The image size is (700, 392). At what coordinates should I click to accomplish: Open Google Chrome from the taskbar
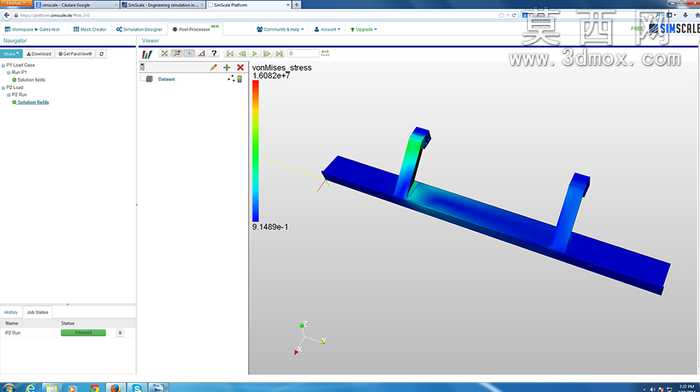94,388
